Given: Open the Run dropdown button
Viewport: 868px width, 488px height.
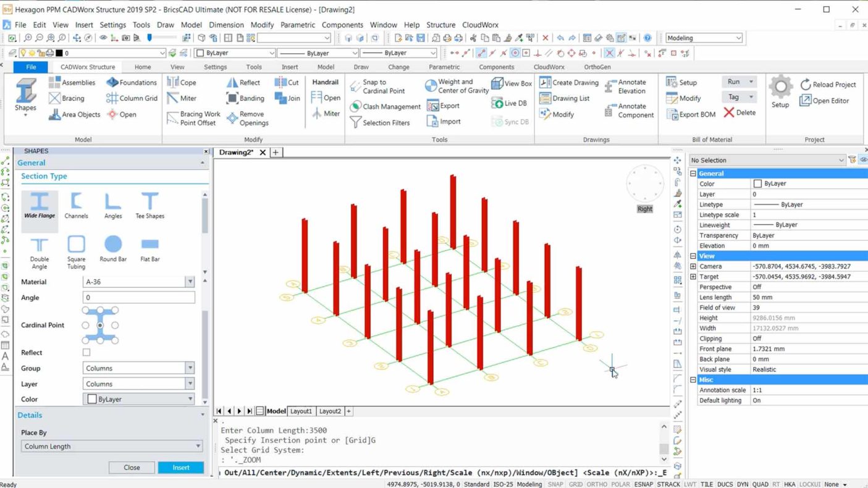Looking at the screenshot, I should pyautogui.click(x=739, y=82).
